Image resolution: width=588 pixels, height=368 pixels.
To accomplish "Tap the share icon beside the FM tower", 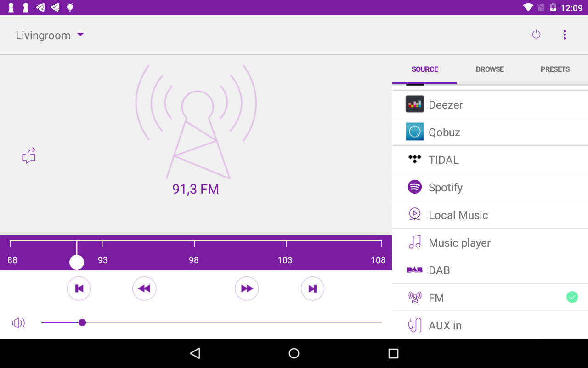I will pyautogui.click(x=29, y=156).
